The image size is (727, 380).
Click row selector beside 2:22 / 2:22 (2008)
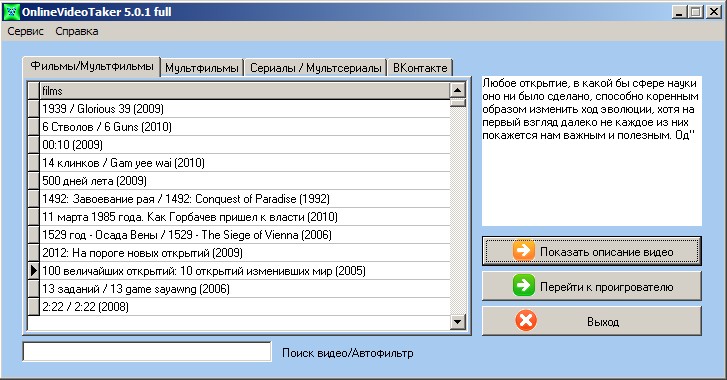pyautogui.click(x=33, y=307)
